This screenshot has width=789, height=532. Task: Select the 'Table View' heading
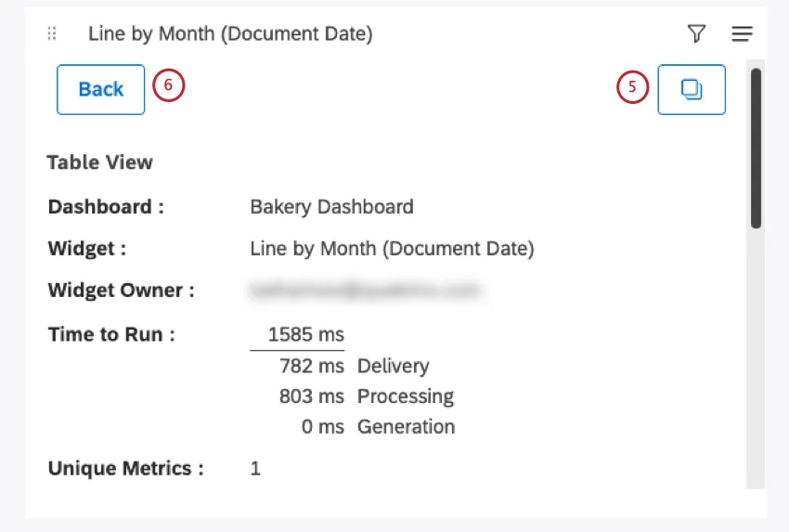click(x=99, y=162)
